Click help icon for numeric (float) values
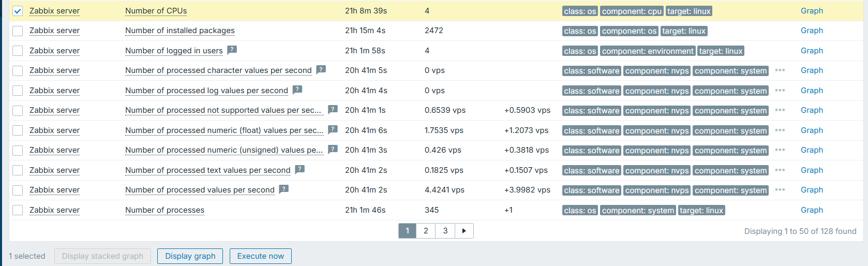 click(333, 129)
